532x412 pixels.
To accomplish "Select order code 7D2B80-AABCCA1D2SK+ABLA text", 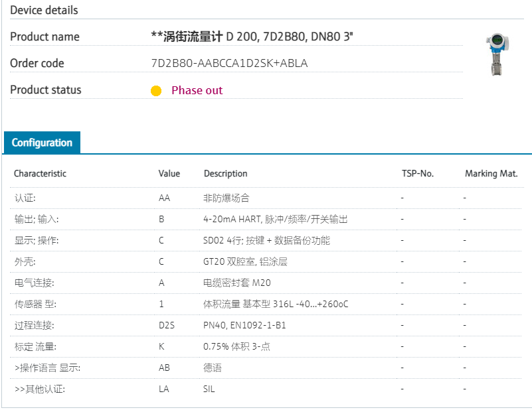I will tap(229, 64).
